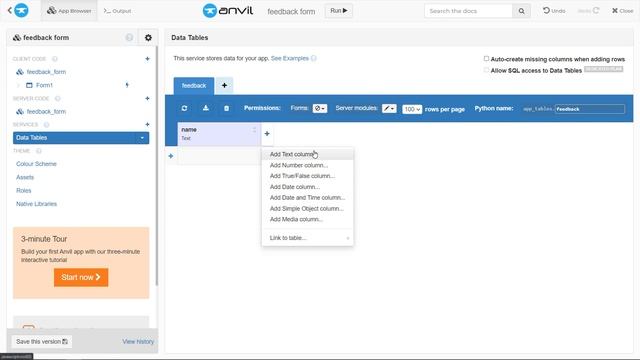Open Server modules permission dropdown
Viewport: 640px width, 360px height.
[389, 109]
